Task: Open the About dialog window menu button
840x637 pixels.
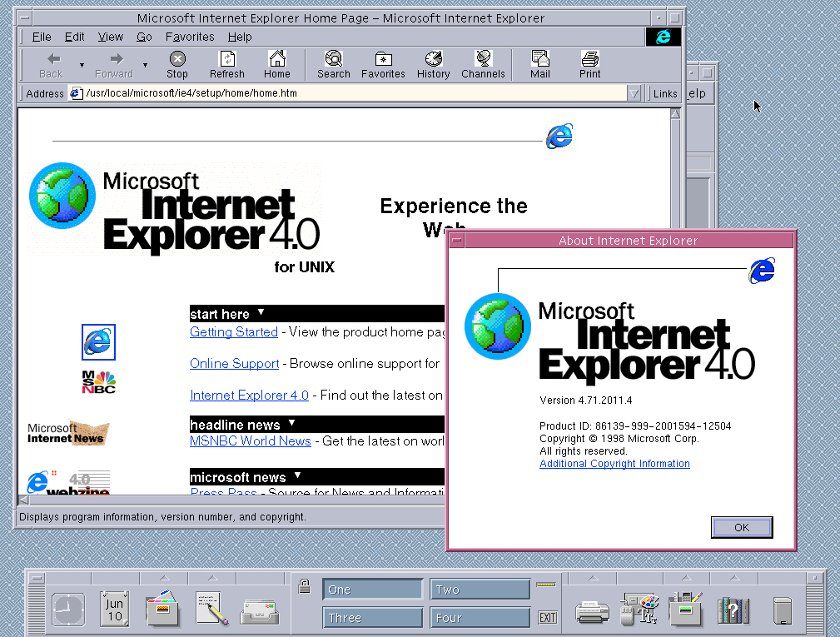Action: [x=457, y=240]
